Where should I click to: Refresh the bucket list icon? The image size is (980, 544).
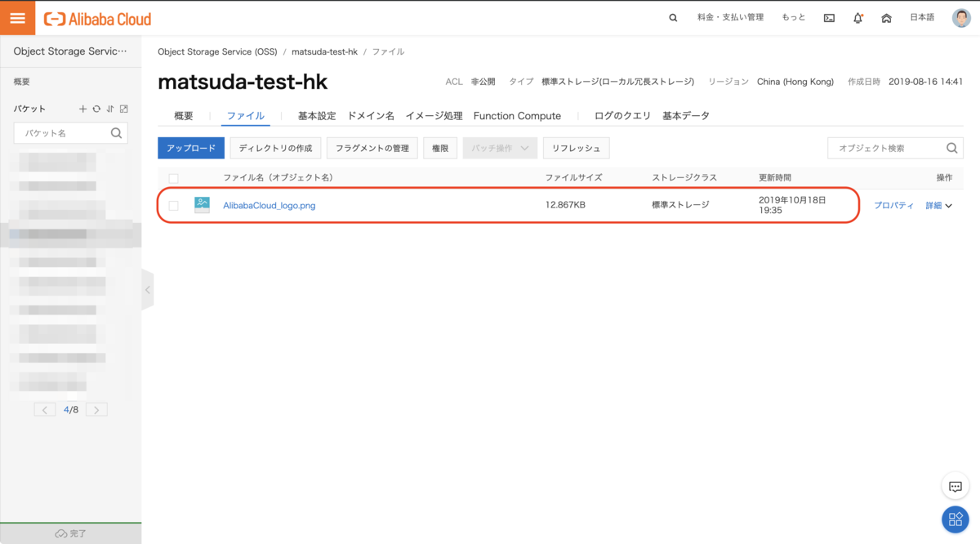96,109
